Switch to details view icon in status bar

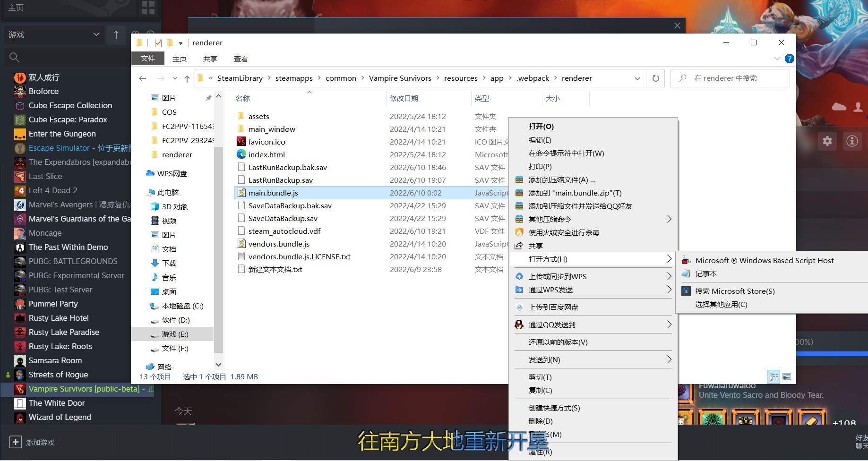click(774, 376)
